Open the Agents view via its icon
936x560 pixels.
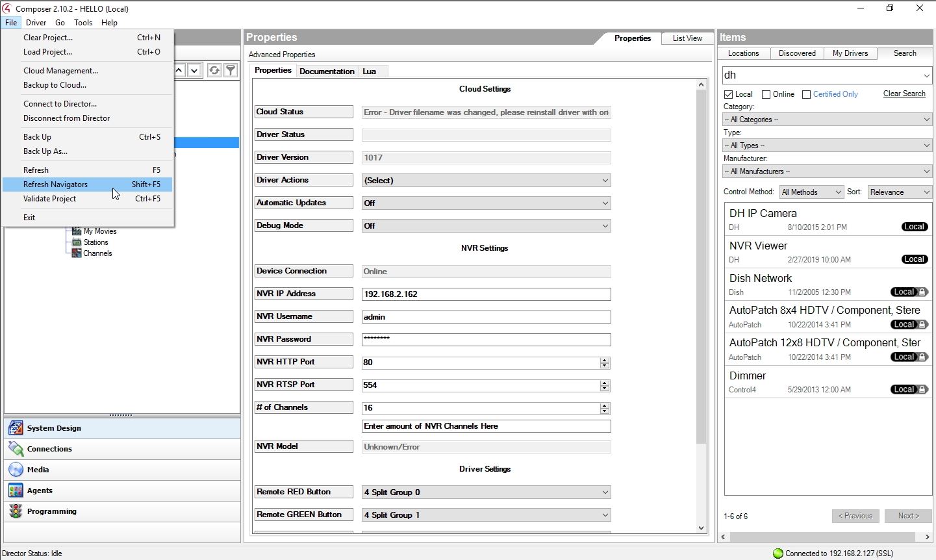[16, 490]
